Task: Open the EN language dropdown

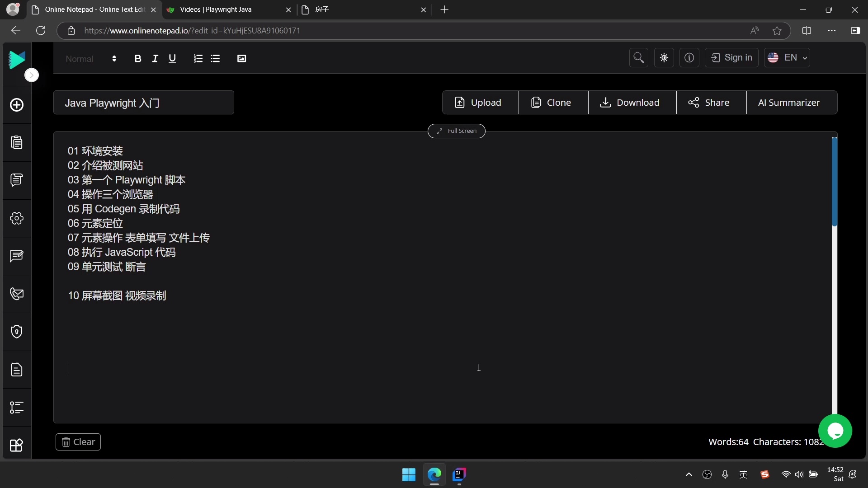Action: (788, 58)
